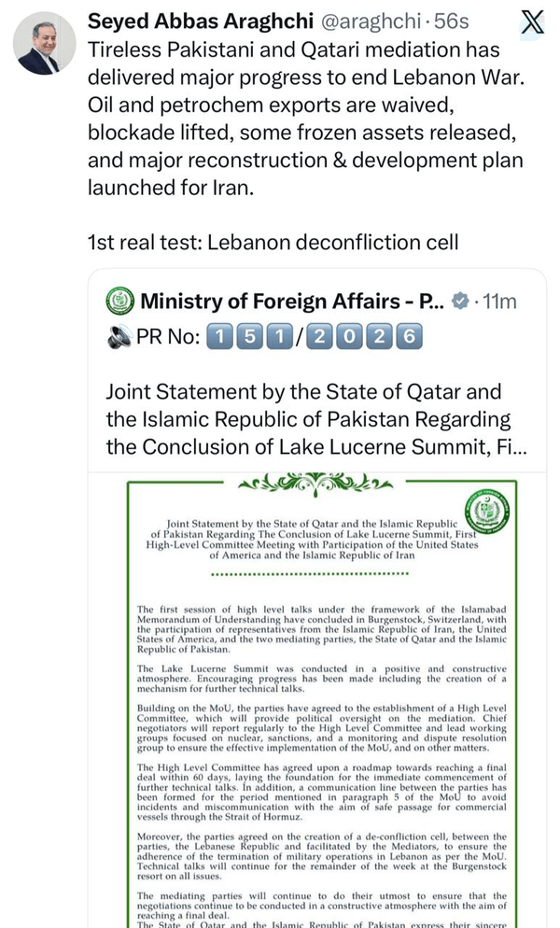
Task: Click the X logo icon
Action: [x=531, y=23]
